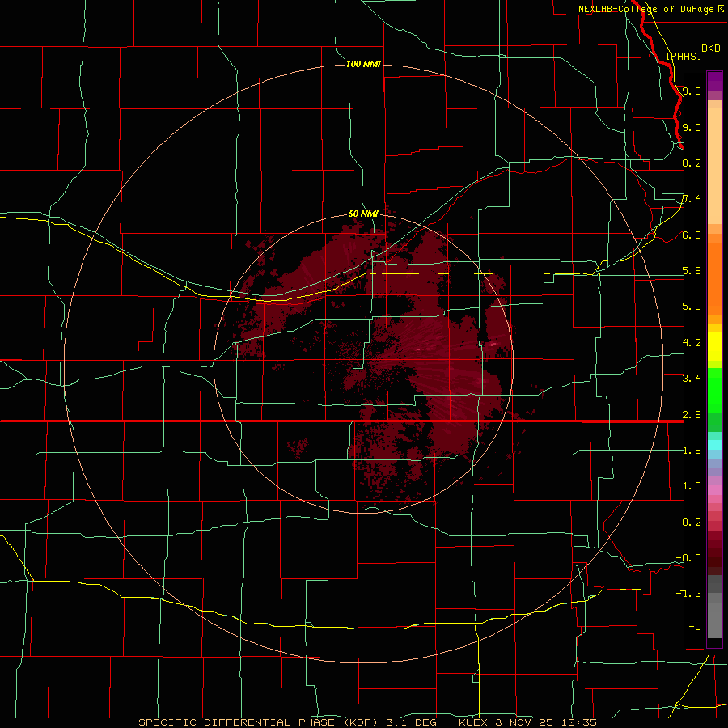728x728 pixels.
Task: Click the 2.6 value on the color scale
Action: click(692, 415)
